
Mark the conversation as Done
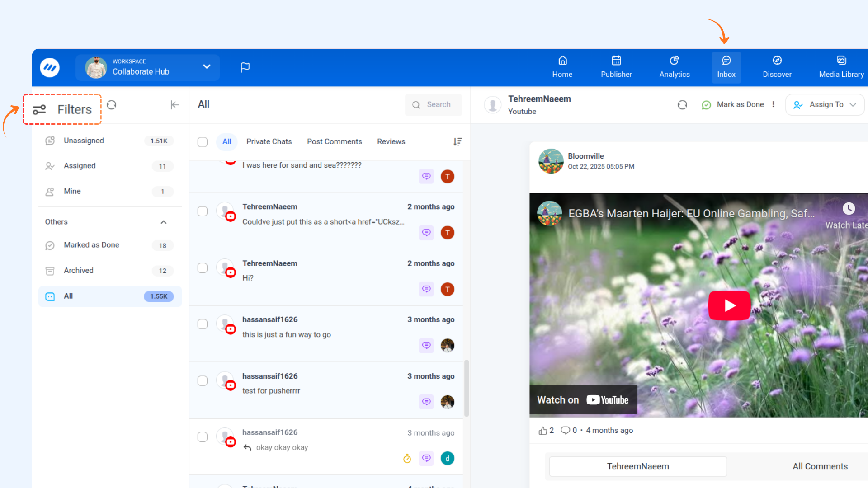(733, 105)
